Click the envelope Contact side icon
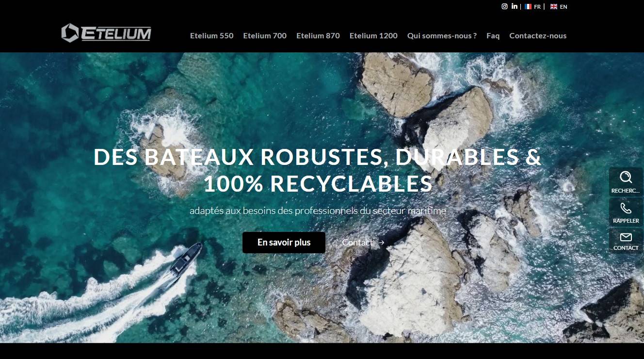Image resolution: width=644 pixels, height=359 pixels. coord(626,237)
